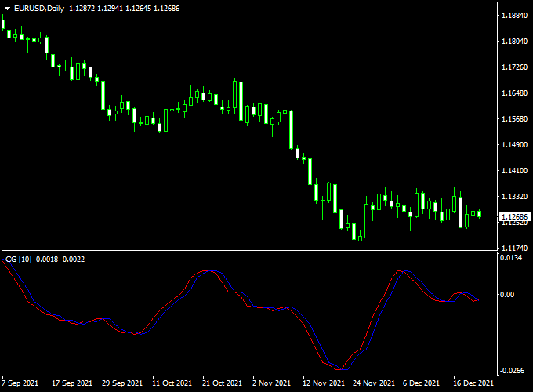Click the lowest candle near 24 Nov 2021
This screenshot has height=392, width=533.
[x=355, y=232]
